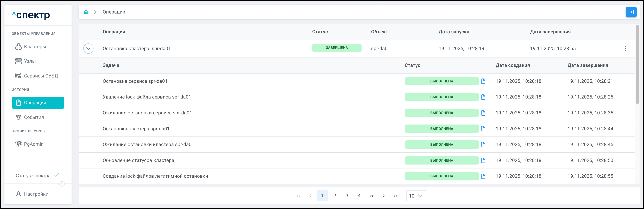644x209 pixels.
Task: Click the PgAdmin elephant icon
Action: 18,144
